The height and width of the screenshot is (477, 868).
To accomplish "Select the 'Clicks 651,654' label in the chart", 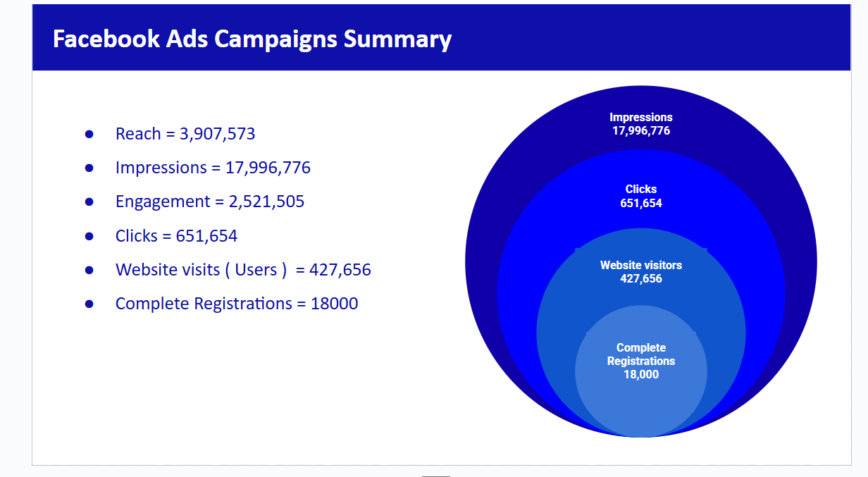I will (x=641, y=196).
